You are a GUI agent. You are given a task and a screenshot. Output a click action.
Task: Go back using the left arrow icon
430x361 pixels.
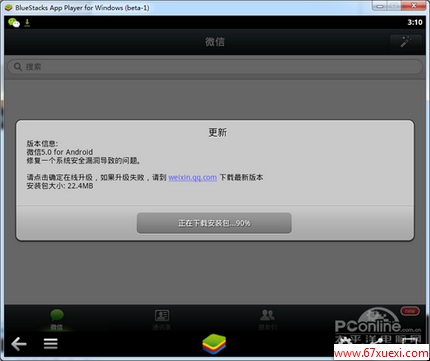click(x=19, y=343)
